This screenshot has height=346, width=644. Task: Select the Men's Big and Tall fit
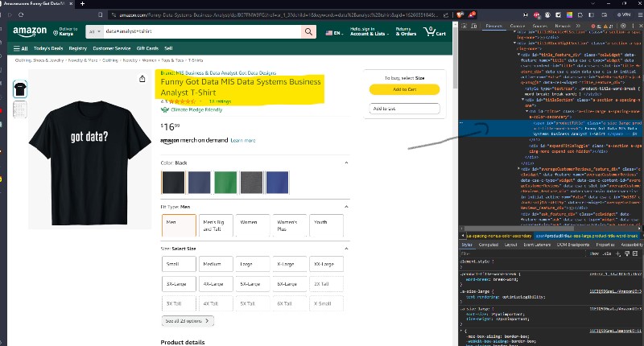pos(216,225)
